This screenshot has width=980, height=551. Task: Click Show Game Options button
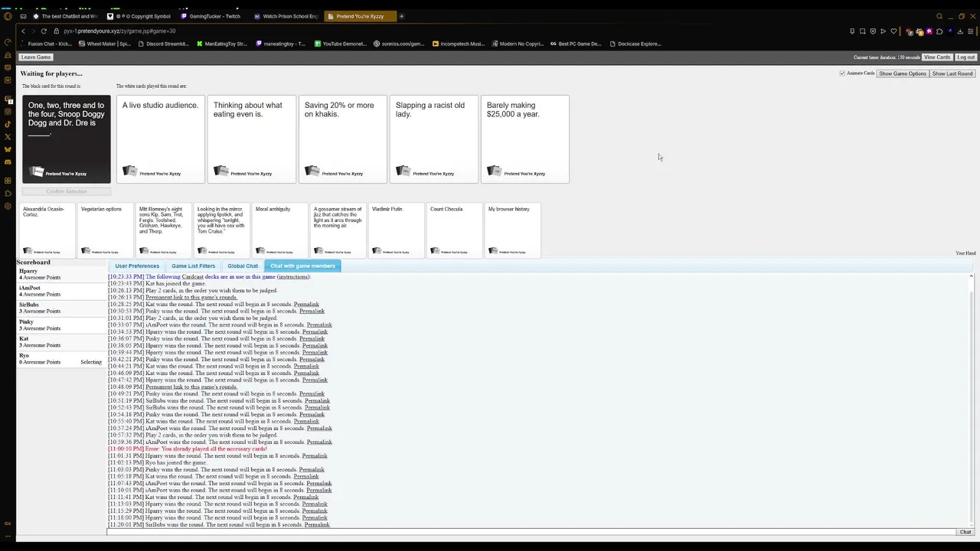coord(903,73)
